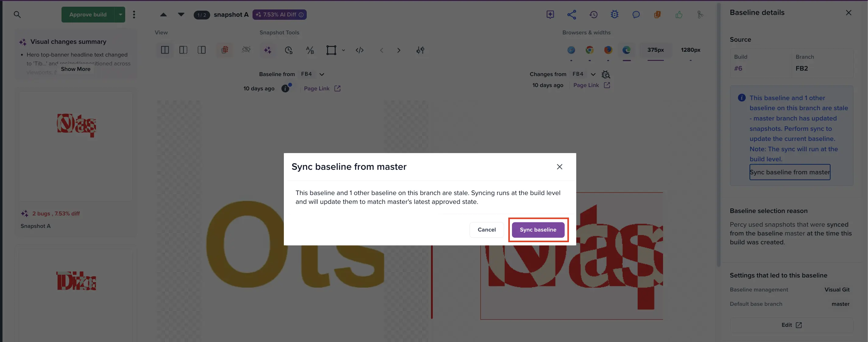Open the baseline Page Link
Screen dimensions: 868x342
322,89
